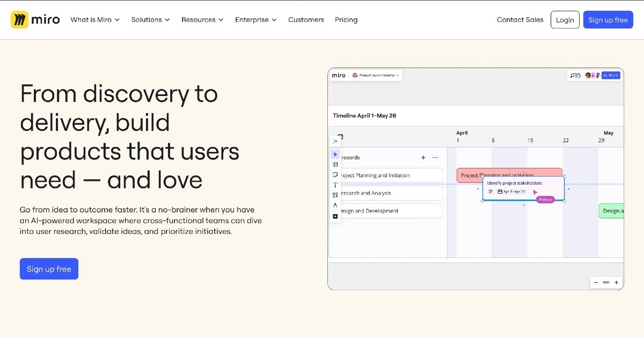Select the cursor tool in board toolbar
Image resolution: width=644 pixels, height=338 pixels.
335,155
